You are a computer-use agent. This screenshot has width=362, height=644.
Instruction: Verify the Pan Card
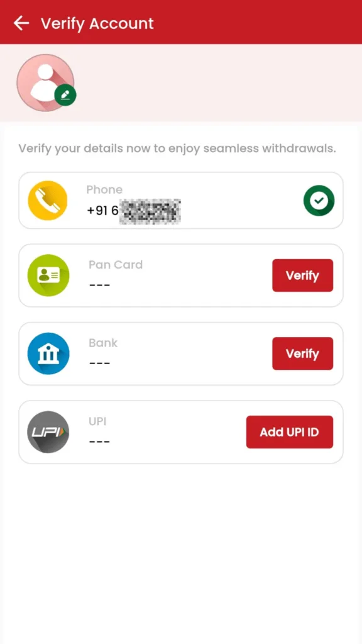[302, 275]
